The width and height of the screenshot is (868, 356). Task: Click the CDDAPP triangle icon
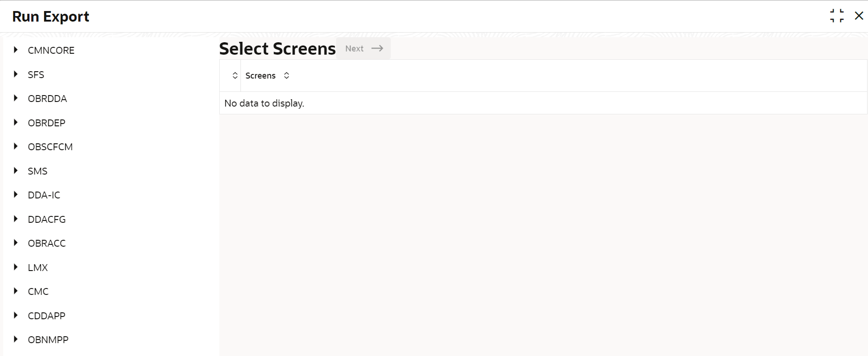[16, 316]
